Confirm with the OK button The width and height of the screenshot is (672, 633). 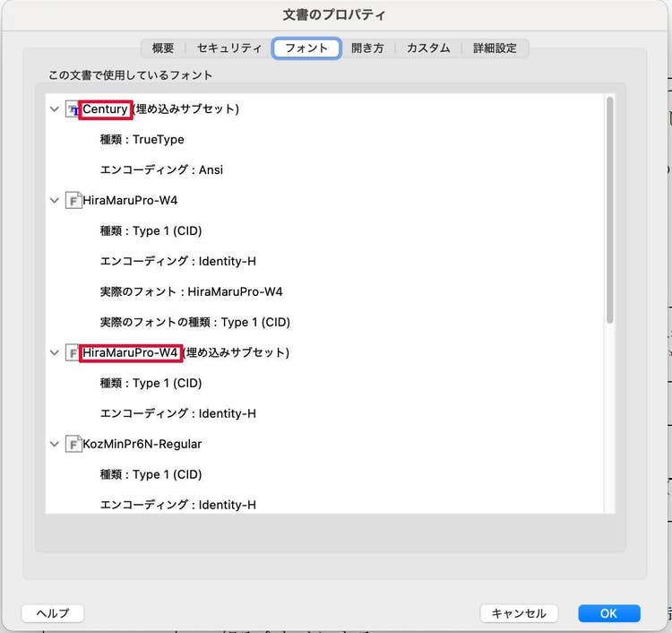tap(608, 613)
